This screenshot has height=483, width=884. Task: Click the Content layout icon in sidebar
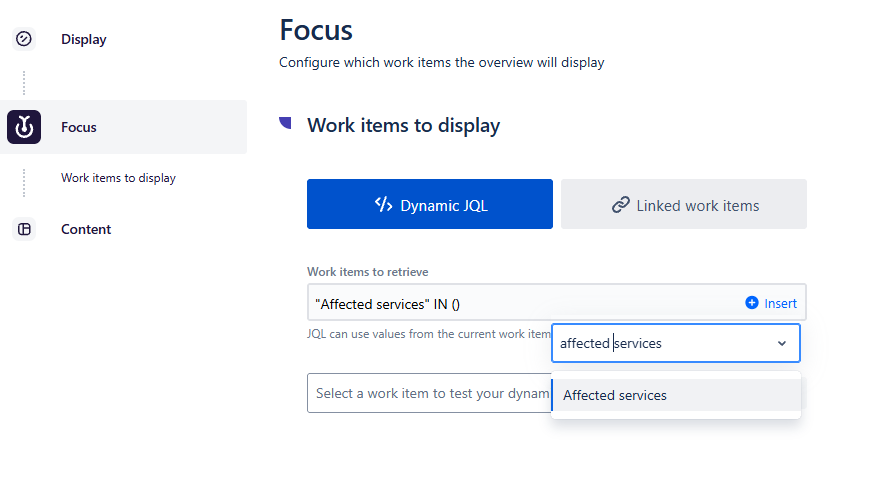tap(24, 229)
